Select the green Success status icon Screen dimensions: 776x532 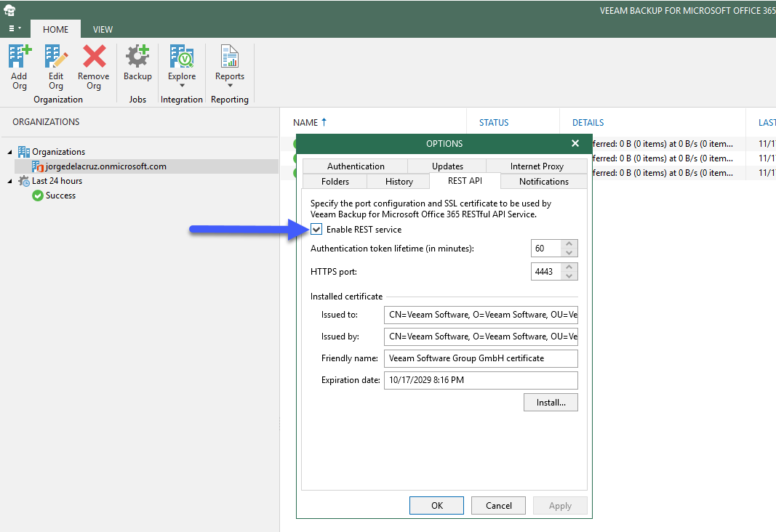pyautogui.click(x=38, y=196)
